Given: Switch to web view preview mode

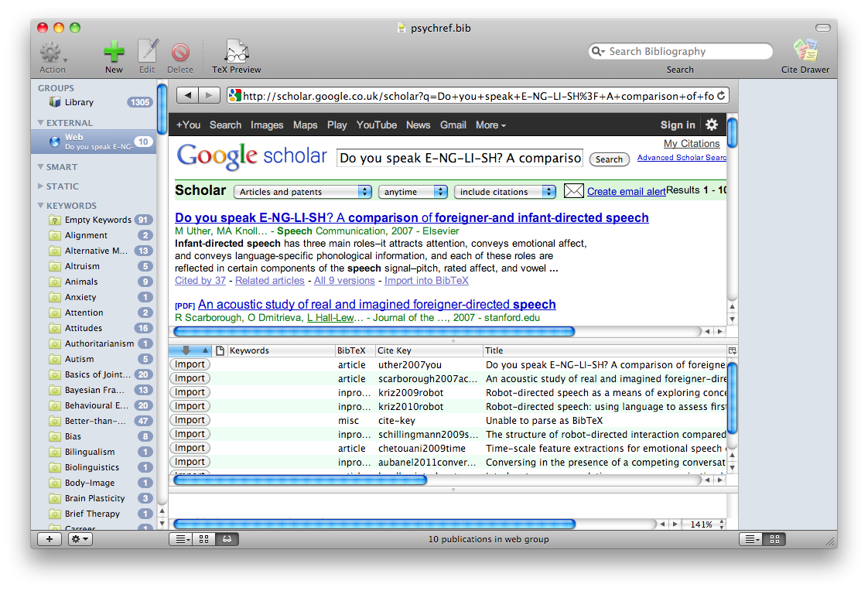Looking at the screenshot, I should 227,539.
